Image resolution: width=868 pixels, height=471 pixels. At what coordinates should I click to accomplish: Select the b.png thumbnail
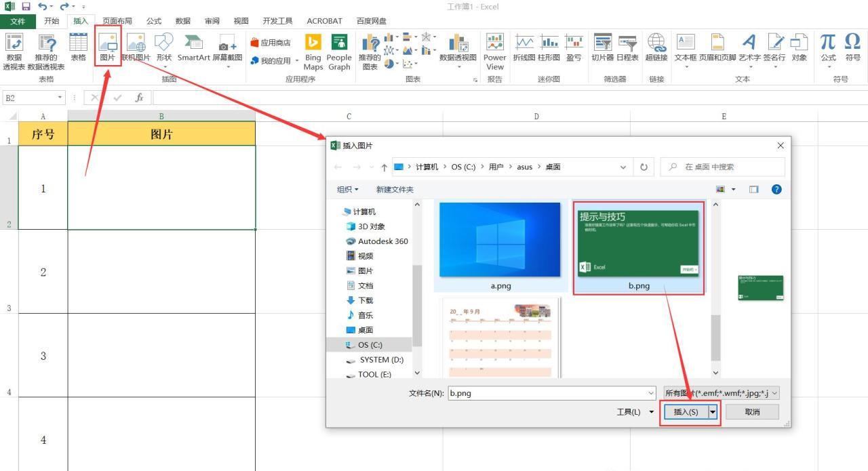639,247
